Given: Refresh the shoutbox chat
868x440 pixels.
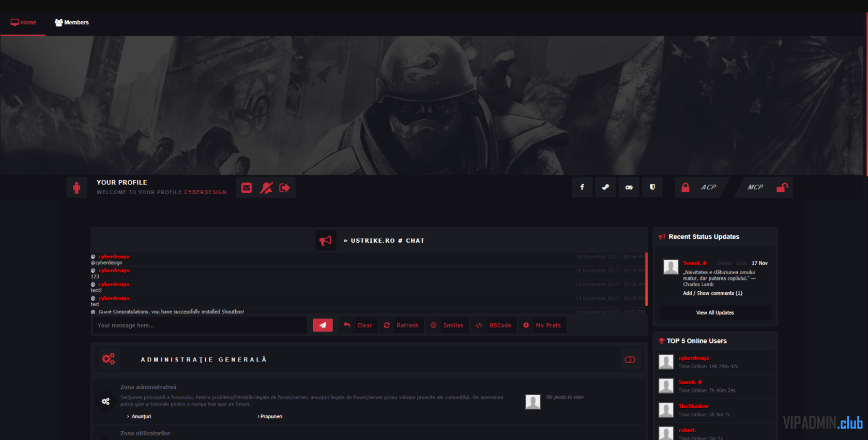Looking at the screenshot, I should tap(407, 325).
